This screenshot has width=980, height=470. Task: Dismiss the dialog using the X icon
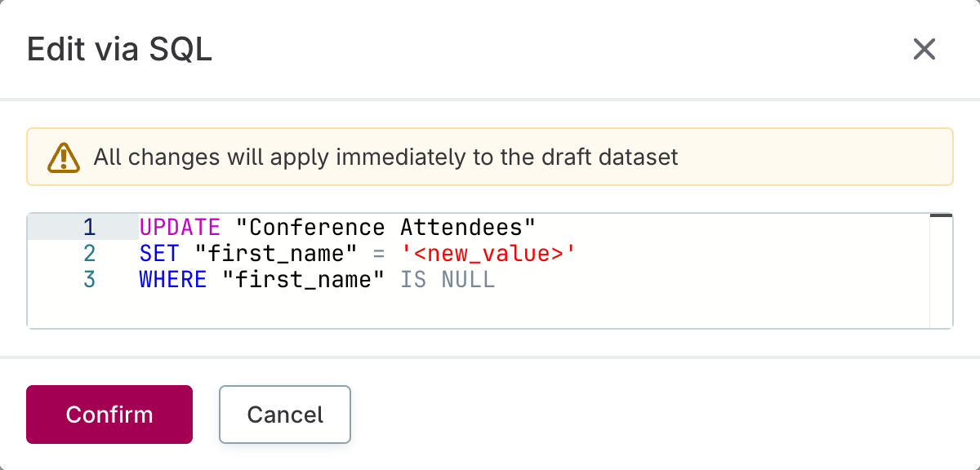tap(924, 50)
